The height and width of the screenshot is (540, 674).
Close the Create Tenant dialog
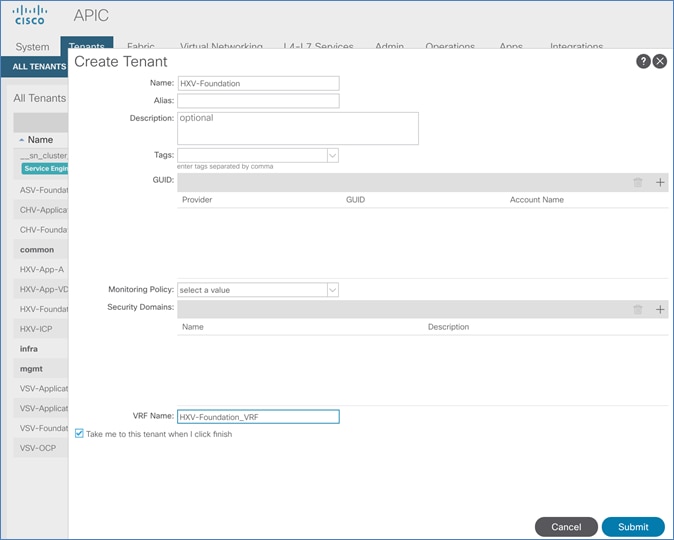tap(660, 61)
